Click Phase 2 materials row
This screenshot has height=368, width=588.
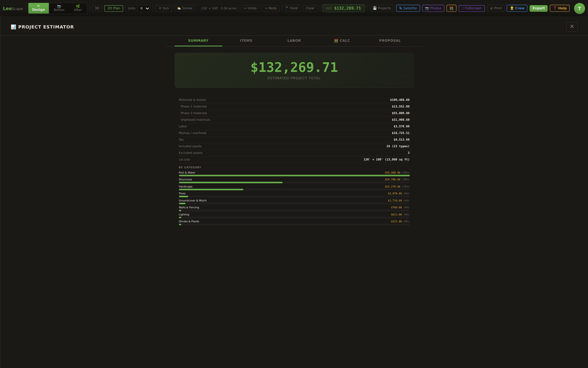(x=294, y=113)
